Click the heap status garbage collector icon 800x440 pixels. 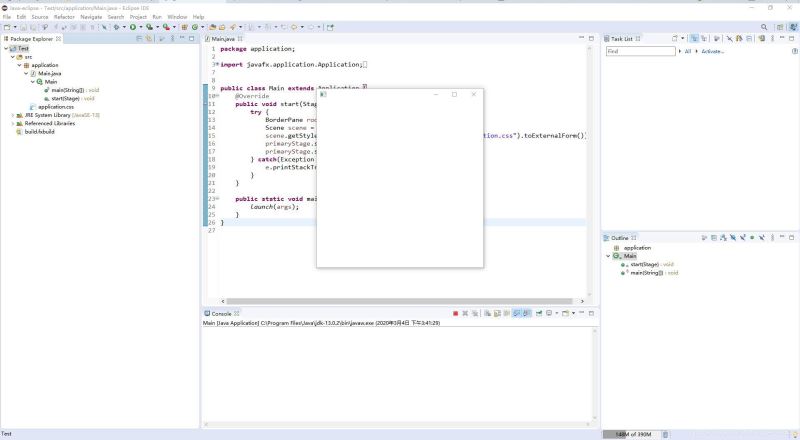pyautogui.click(x=666, y=434)
